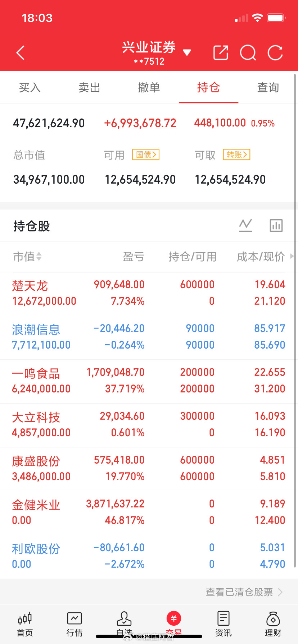Open the share/export icon in the header
298x644 pixels.
click(x=221, y=53)
